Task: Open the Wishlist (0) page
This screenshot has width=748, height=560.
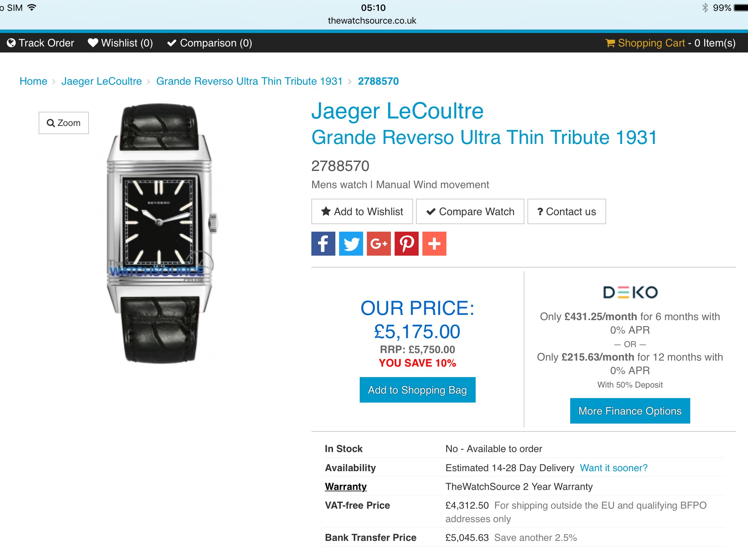Action: 120,43
